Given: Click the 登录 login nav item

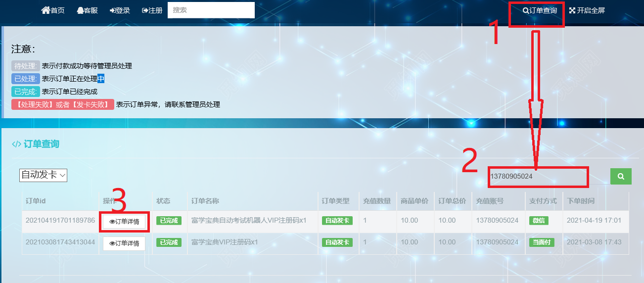Looking at the screenshot, I should pyautogui.click(x=120, y=10).
